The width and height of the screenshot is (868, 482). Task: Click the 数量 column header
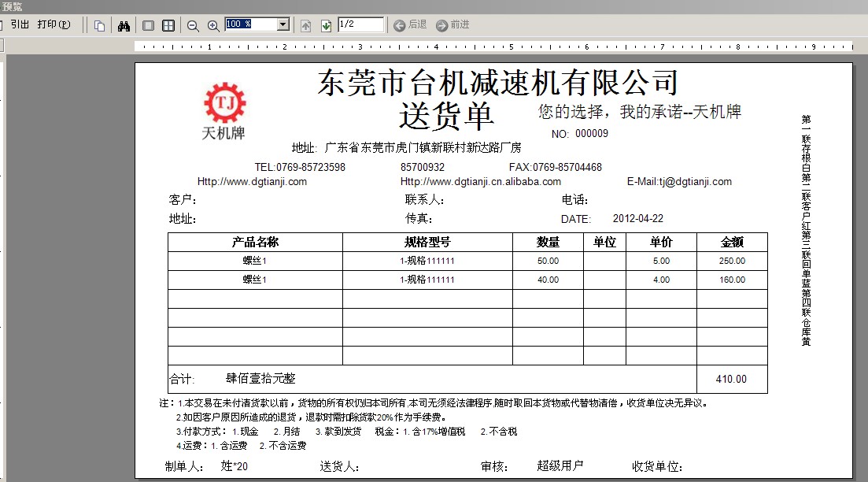point(548,242)
